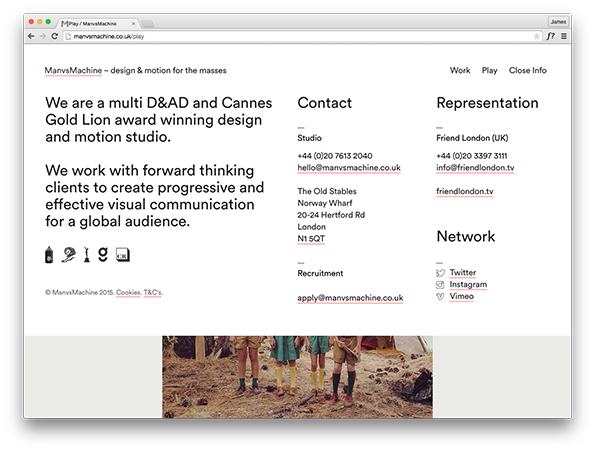
Task: Bookmark page with the star icon
Action: [536, 36]
